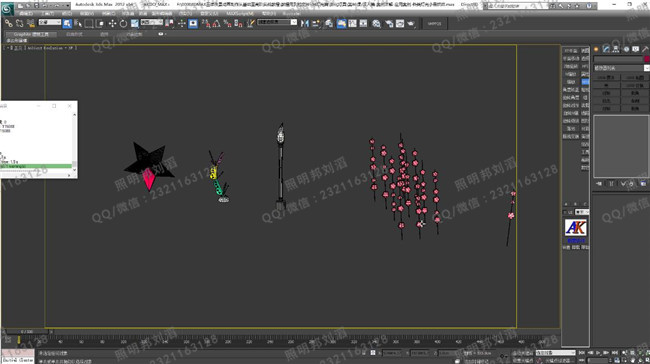Toggle Pin Stack below modifier stack
The image size is (650, 364).
pos(599,184)
